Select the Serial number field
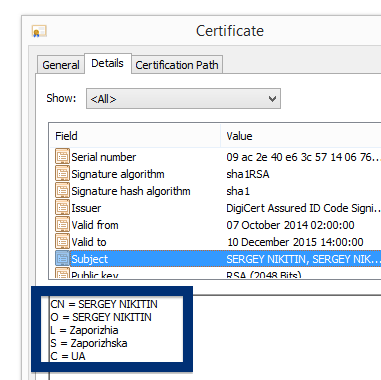The height and width of the screenshot is (380, 381). pyautogui.click(x=104, y=157)
